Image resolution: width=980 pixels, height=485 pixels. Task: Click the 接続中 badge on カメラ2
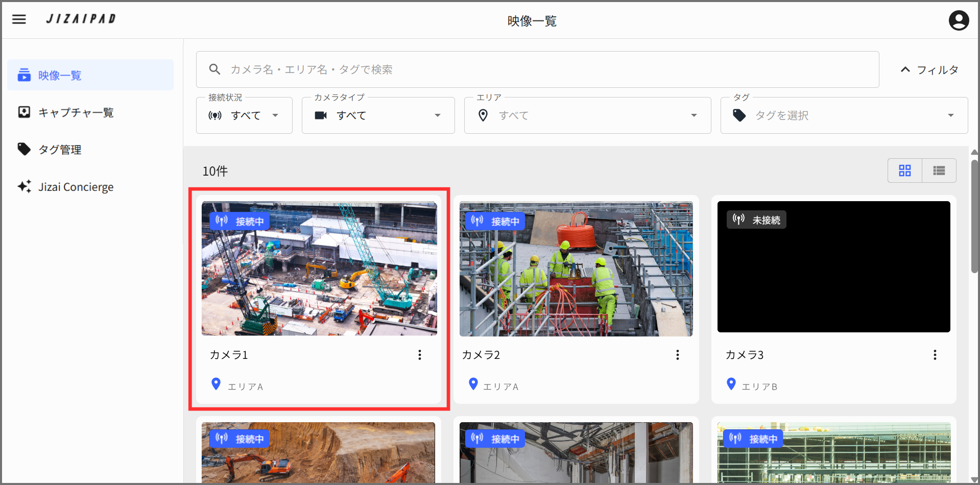(x=495, y=221)
